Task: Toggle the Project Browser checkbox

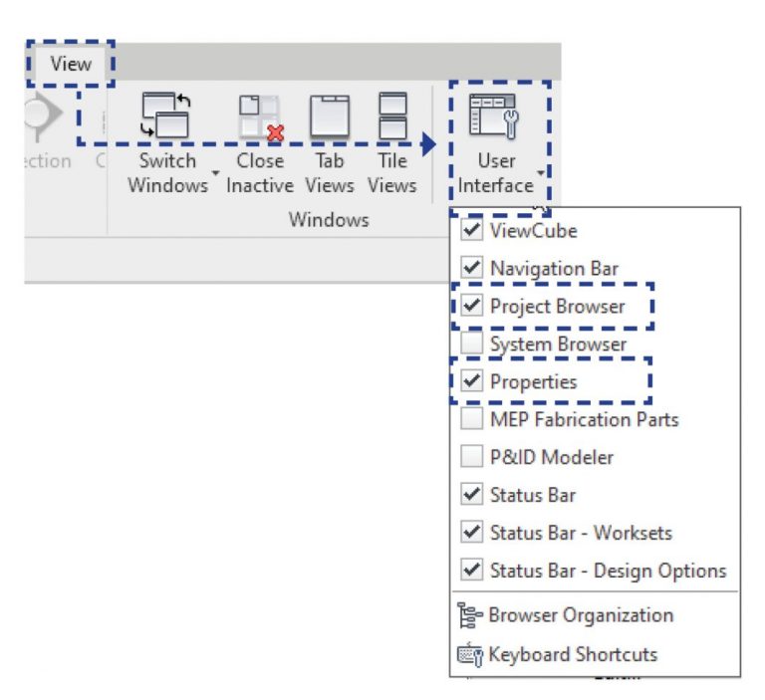Action: point(472,307)
